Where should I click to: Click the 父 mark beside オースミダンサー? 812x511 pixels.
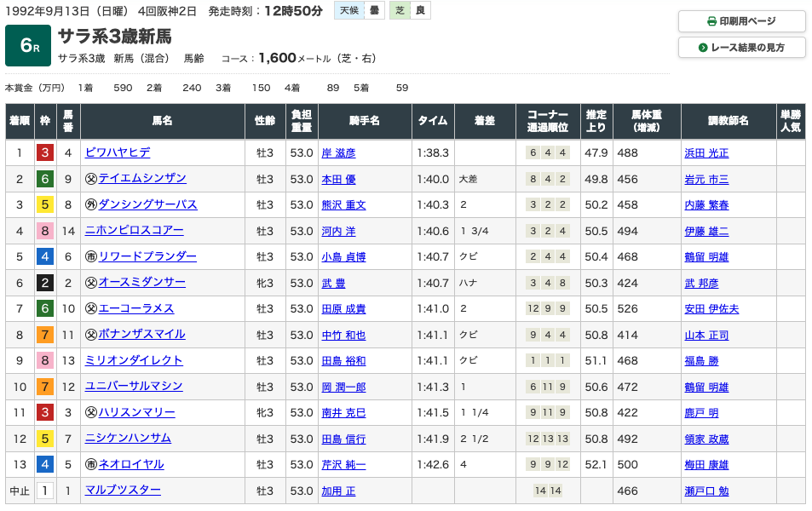pos(90,283)
